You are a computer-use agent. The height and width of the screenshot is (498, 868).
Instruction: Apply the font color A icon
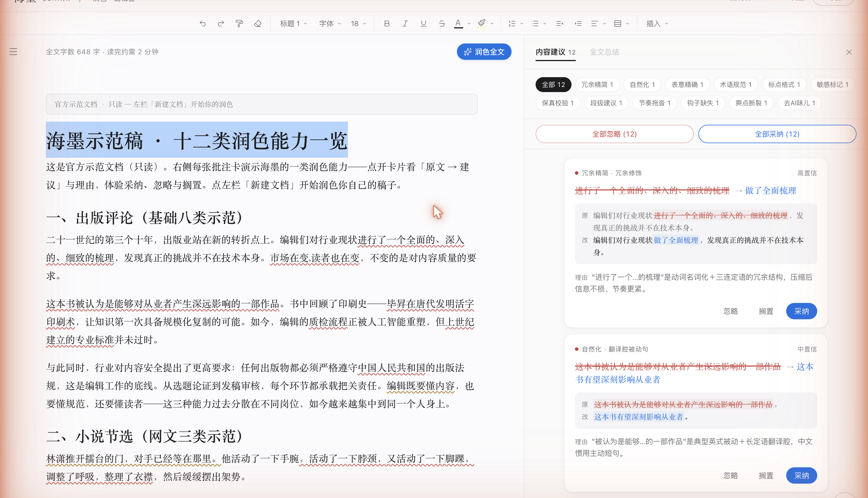click(x=458, y=24)
